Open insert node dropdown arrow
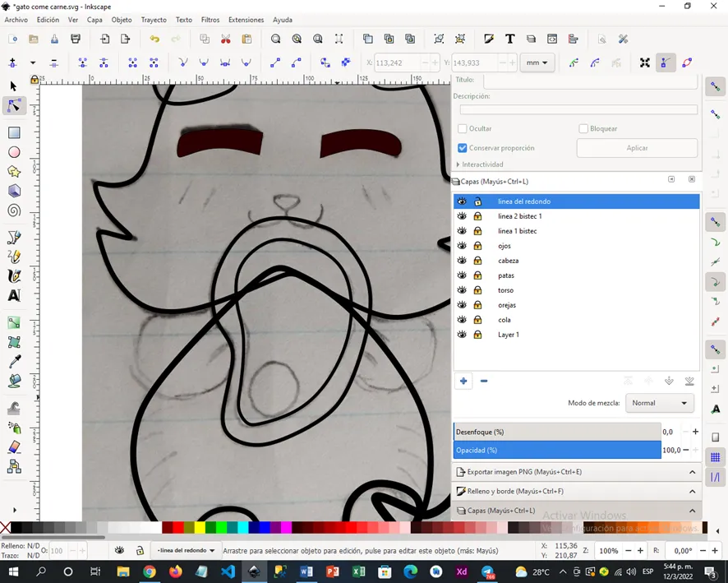Screen dimensions: 728x583 pos(33,62)
